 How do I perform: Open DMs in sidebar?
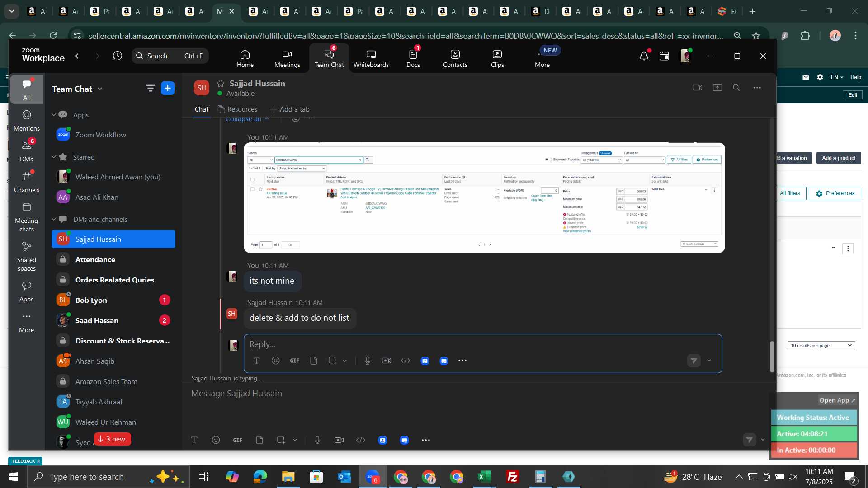(x=27, y=151)
